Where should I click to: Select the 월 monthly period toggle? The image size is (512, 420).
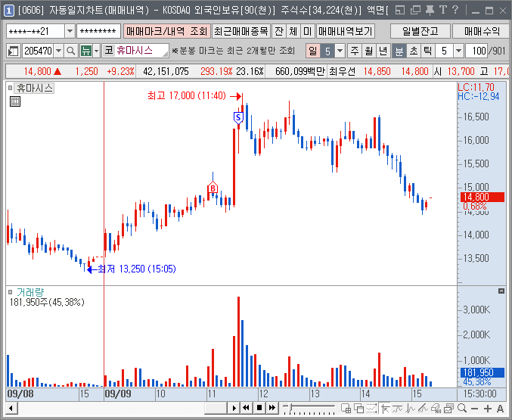[368, 51]
